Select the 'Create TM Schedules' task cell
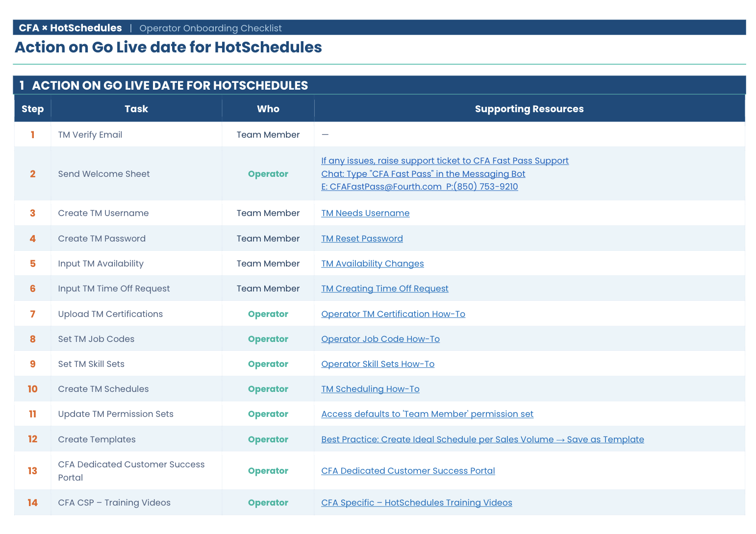The width and height of the screenshot is (756, 534). [136, 389]
